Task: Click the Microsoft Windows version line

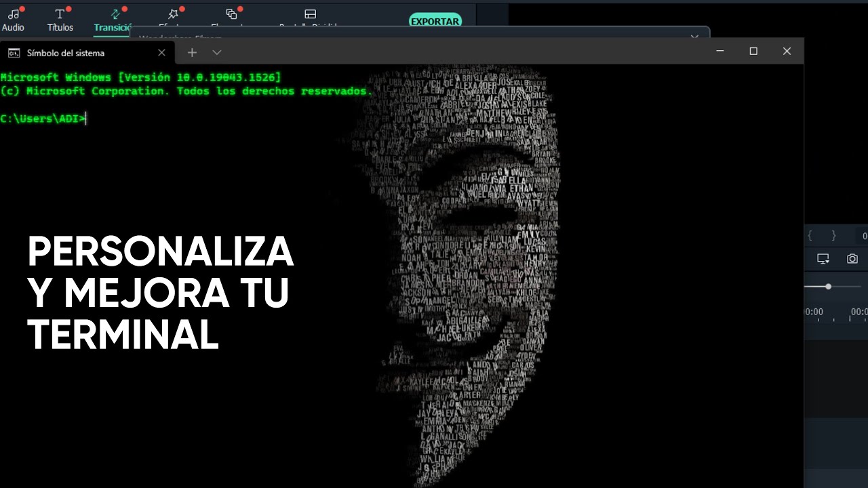Action: [x=140, y=77]
